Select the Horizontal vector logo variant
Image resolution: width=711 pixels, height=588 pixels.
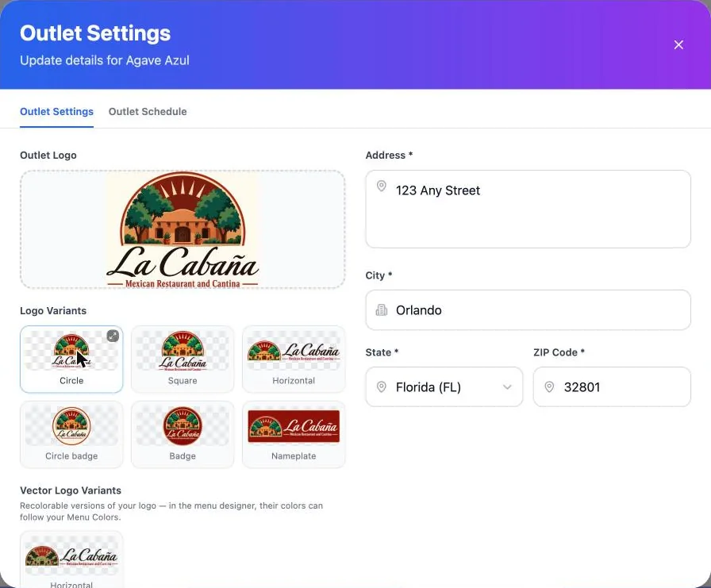coord(71,560)
